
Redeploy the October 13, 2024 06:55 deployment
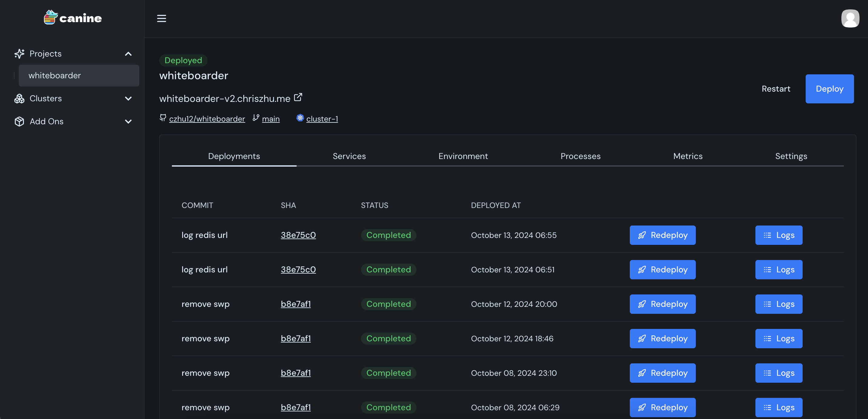[663, 235]
